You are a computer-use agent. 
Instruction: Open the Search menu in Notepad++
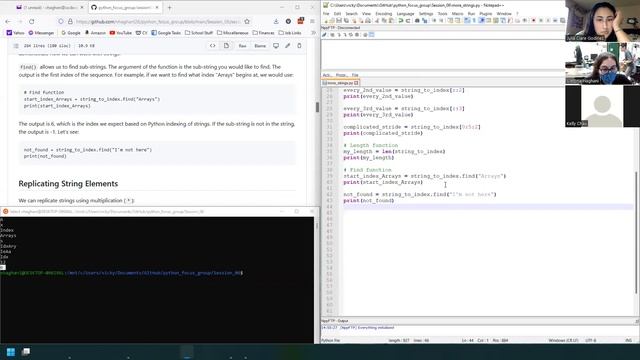pyautogui.click(x=351, y=13)
